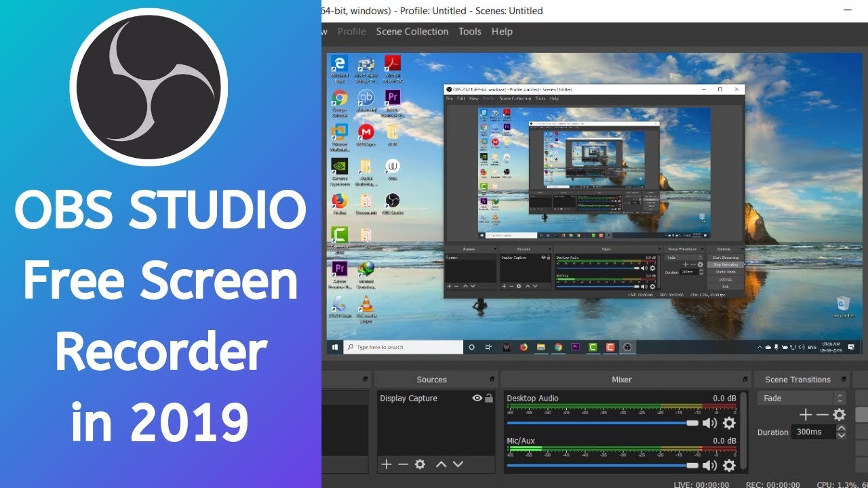Undock the Mixer panel using its header float icon
This screenshot has height=488, width=868.
[x=746, y=380]
